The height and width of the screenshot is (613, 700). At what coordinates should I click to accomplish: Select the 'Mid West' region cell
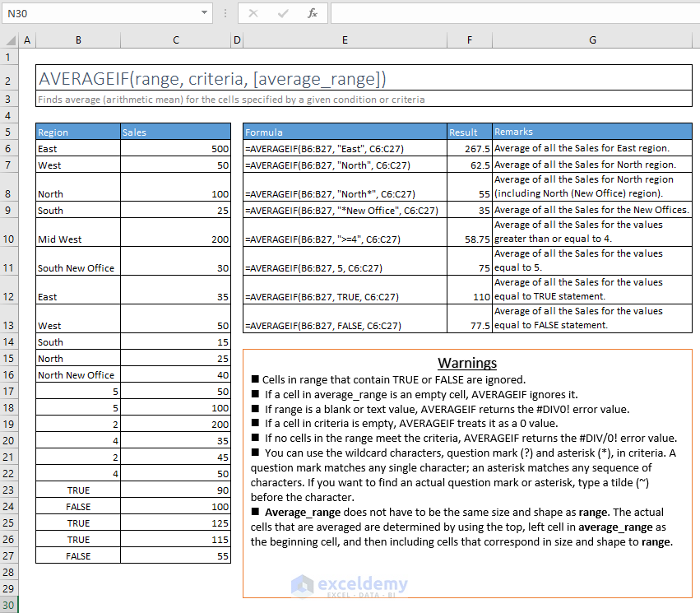click(x=78, y=232)
